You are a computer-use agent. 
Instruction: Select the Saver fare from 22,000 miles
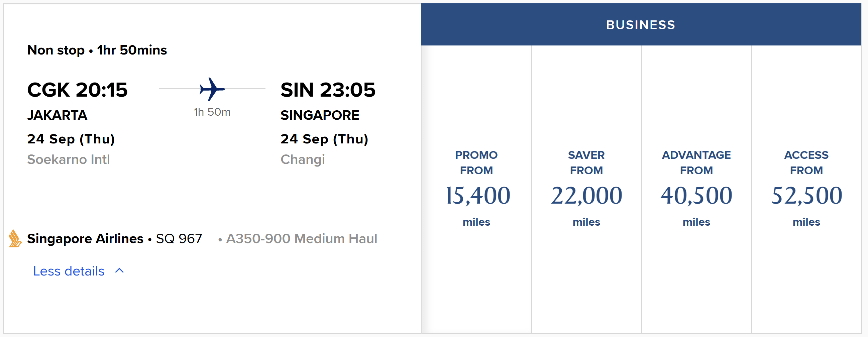tap(586, 189)
